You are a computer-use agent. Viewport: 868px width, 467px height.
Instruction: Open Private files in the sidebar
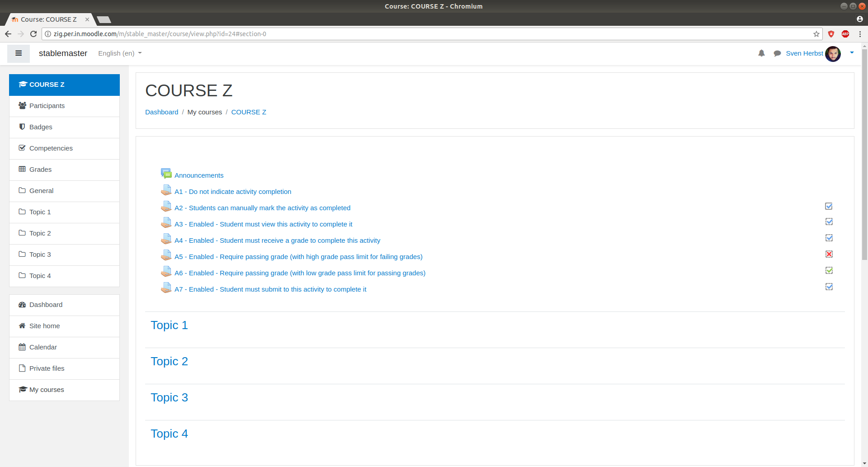[x=64, y=368]
